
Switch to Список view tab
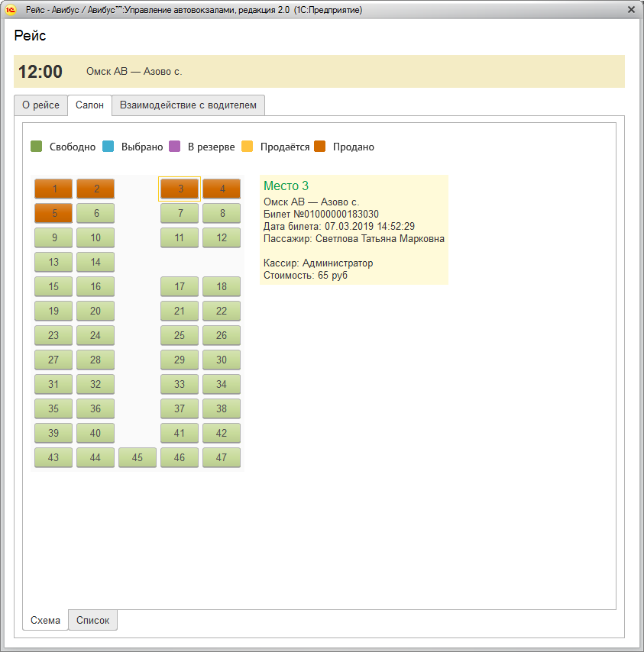(92, 621)
